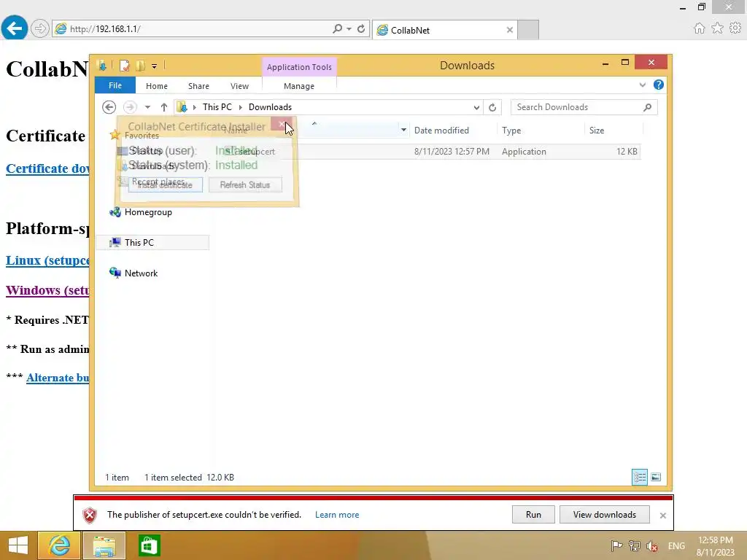Click the IE forward arrow button
Viewport: 747px width, 560px height.
tap(40, 28)
